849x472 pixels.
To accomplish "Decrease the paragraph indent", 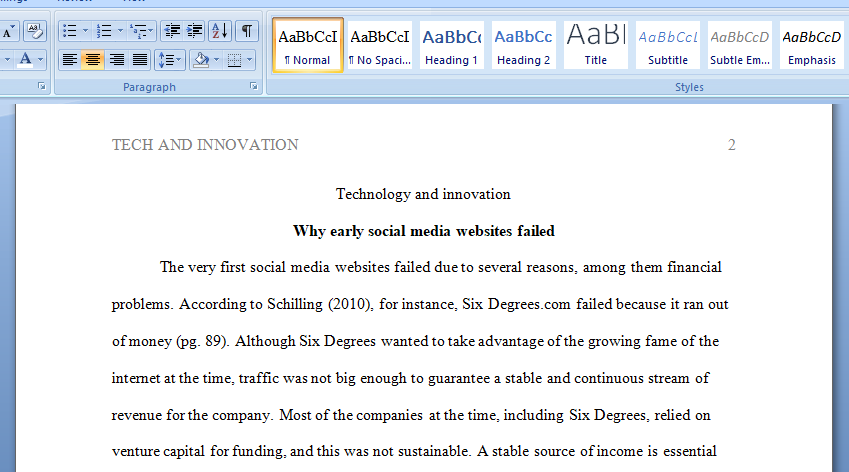I will coord(172,31).
